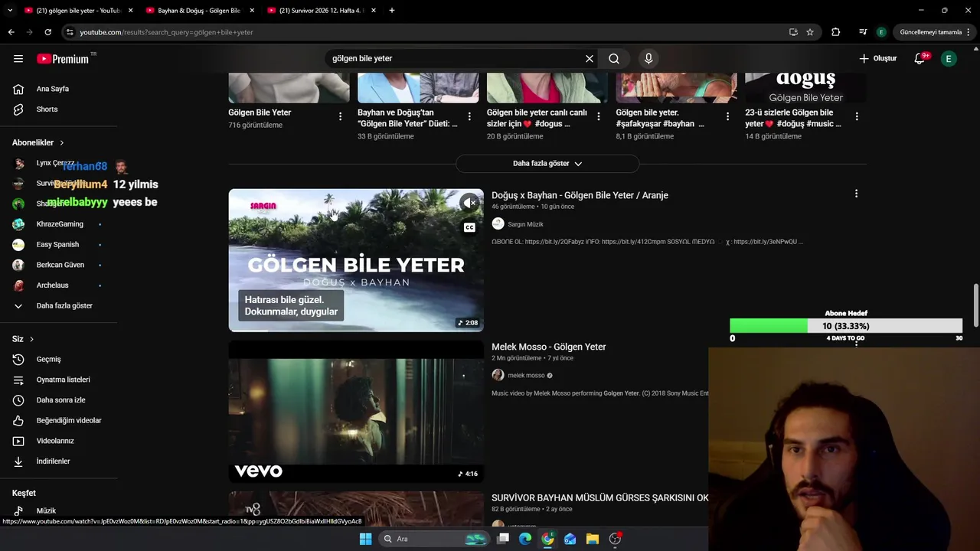This screenshot has height=551, width=980.
Task: Click the Müzik sidebar icon
Action: (18, 510)
